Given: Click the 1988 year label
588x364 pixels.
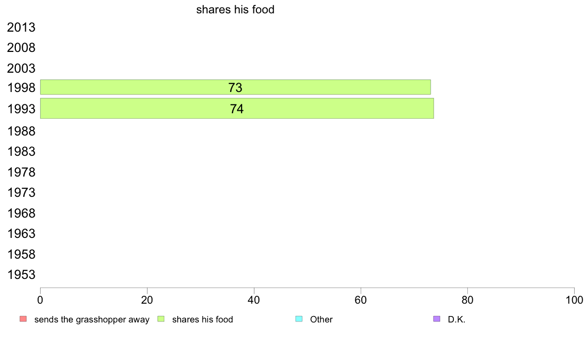Looking at the screenshot, I should 21,131.
